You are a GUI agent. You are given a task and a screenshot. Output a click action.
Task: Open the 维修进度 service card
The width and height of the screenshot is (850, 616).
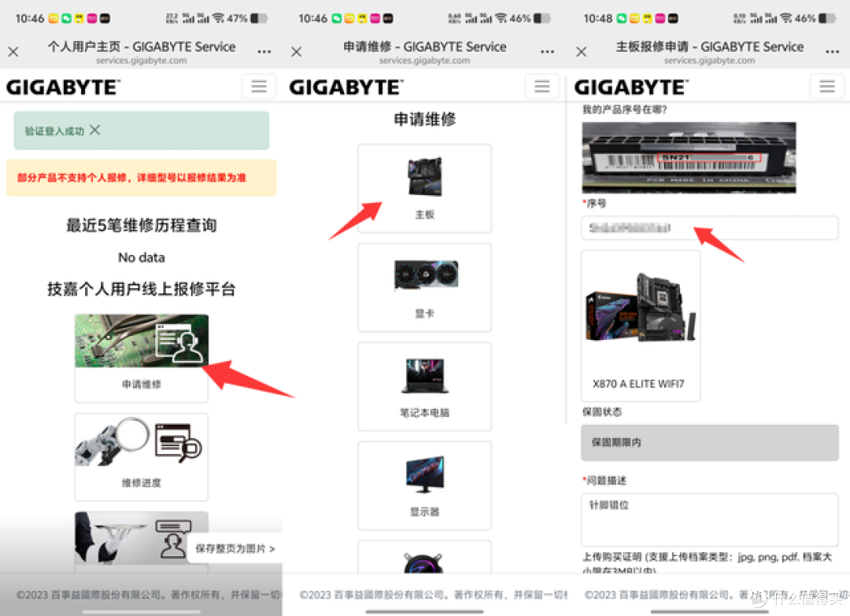(x=142, y=457)
